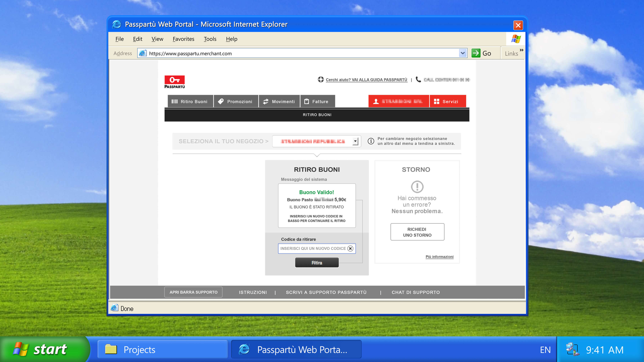Viewport: 644px width, 362px height.
Task: Open the address bar dropdown
Action: point(463,53)
